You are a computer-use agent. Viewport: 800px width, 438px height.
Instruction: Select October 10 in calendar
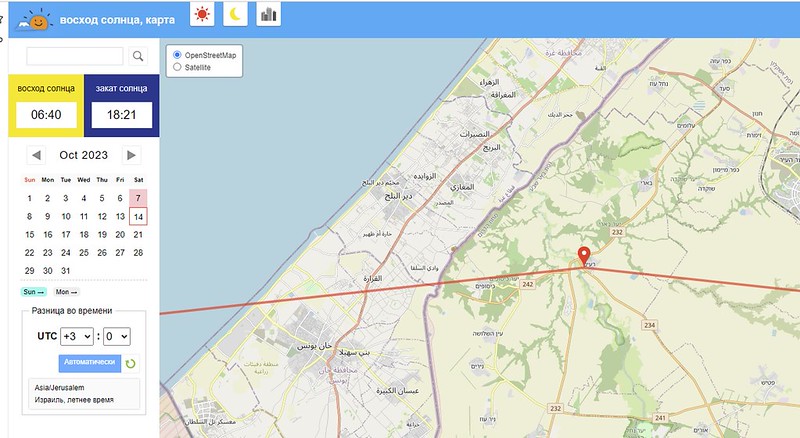coord(66,216)
